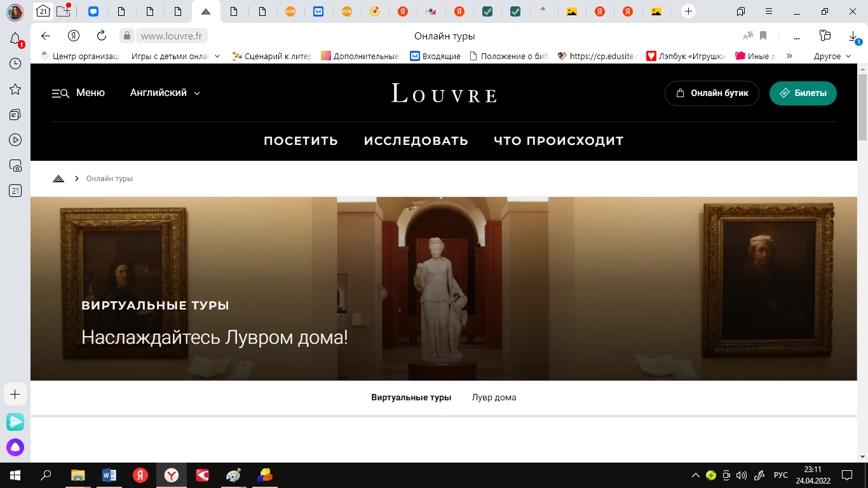
Task: Open the Лэпбук «Игрушки bookmark
Action: pos(687,56)
